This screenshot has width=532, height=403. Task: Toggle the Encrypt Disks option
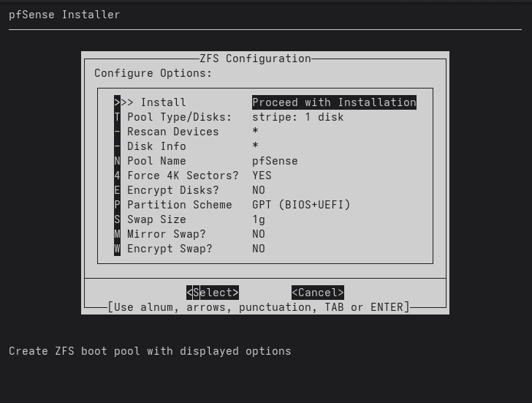pyautogui.click(x=190, y=189)
